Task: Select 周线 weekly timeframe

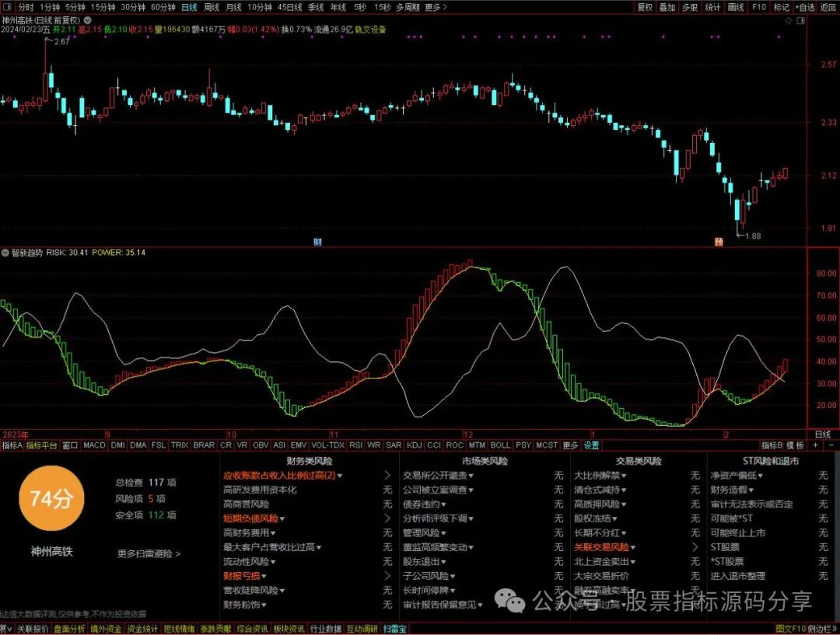Action: point(212,7)
